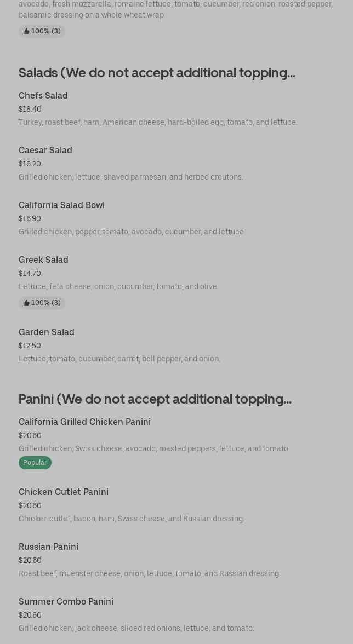Choose the Summer Combo Panini

point(66,601)
